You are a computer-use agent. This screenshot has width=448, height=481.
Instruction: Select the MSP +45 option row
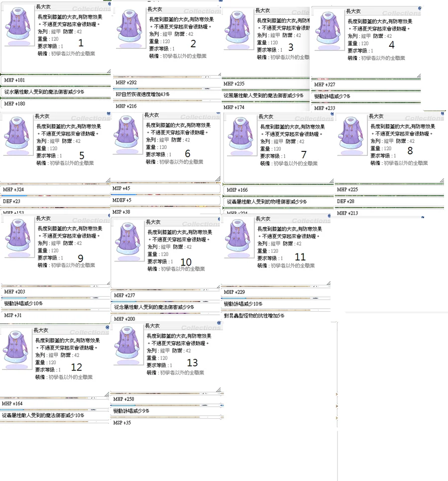(x=165, y=188)
